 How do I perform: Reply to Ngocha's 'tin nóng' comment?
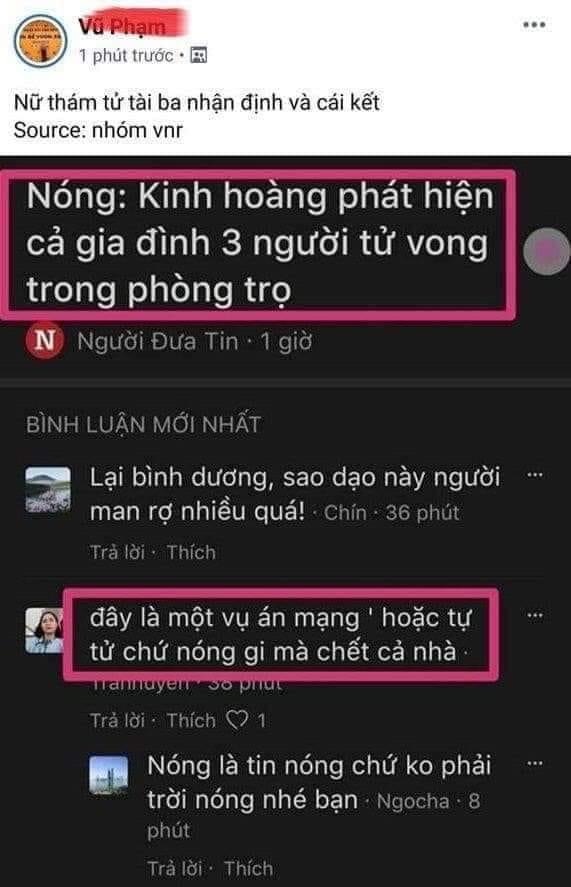pos(175,868)
